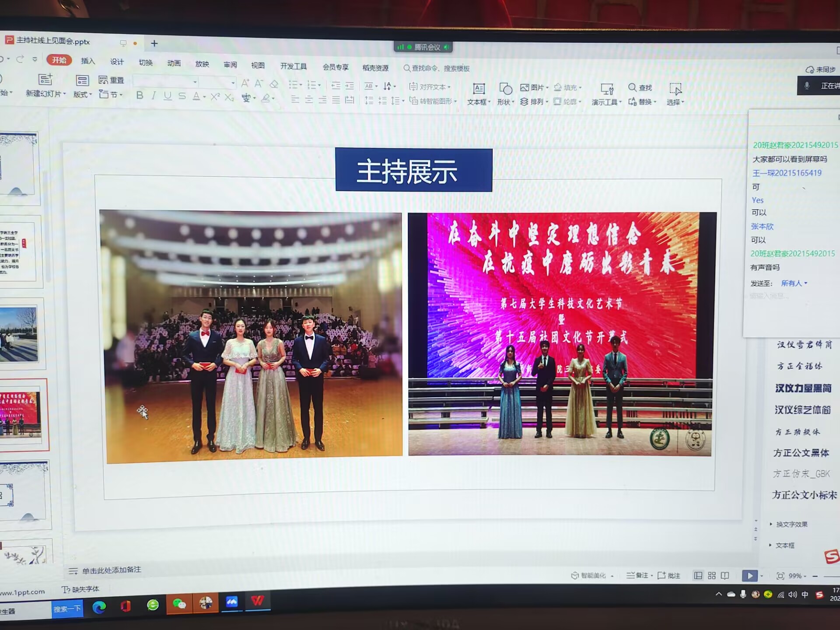Image resolution: width=840 pixels, height=630 pixels.
Task: Open WeChat from the taskbar
Action: [x=179, y=604]
